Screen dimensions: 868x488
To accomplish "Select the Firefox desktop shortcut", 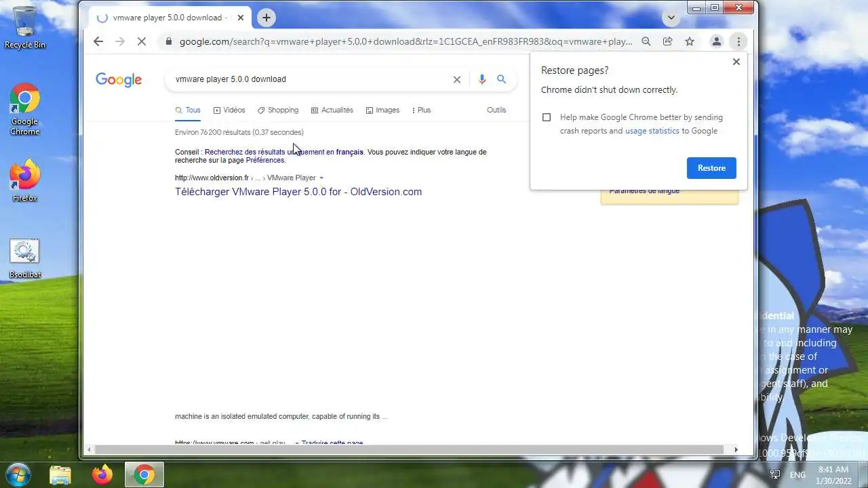I will coord(24,180).
